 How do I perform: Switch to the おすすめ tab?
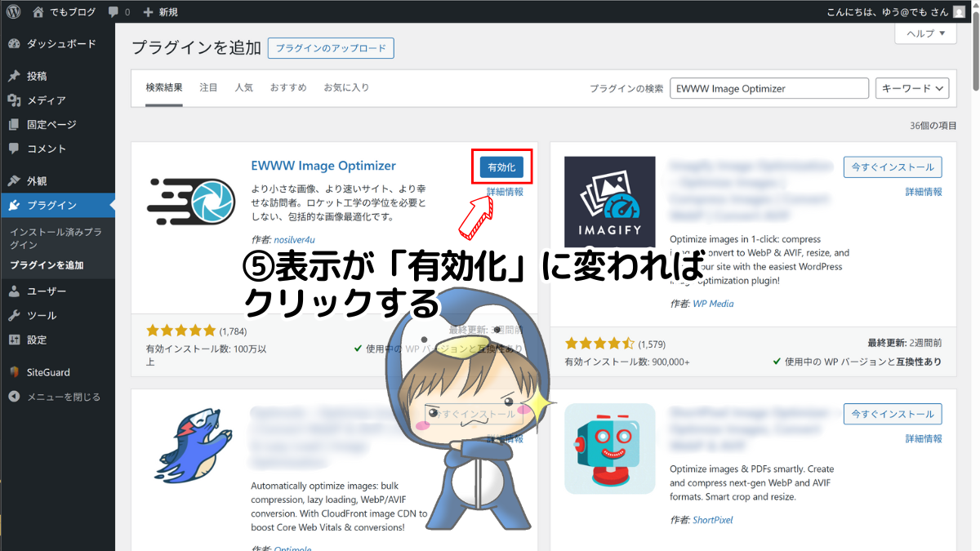tap(288, 87)
